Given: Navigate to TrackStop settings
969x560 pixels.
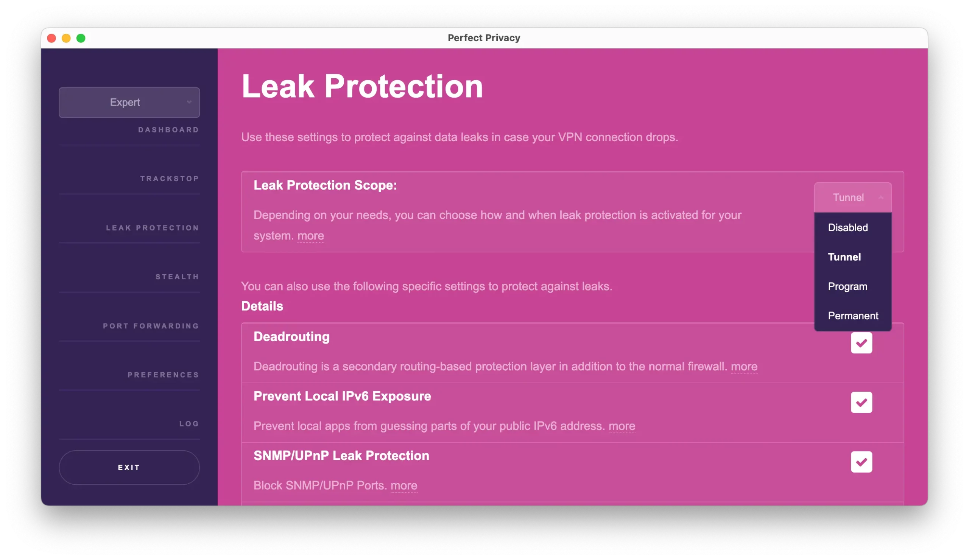Looking at the screenshot, I should (x=169, y=178).
